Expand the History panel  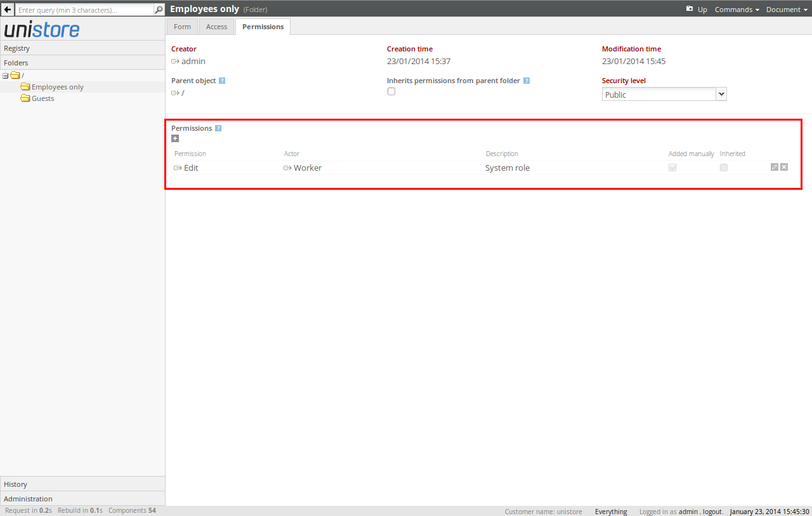click(x=82, y=484)
